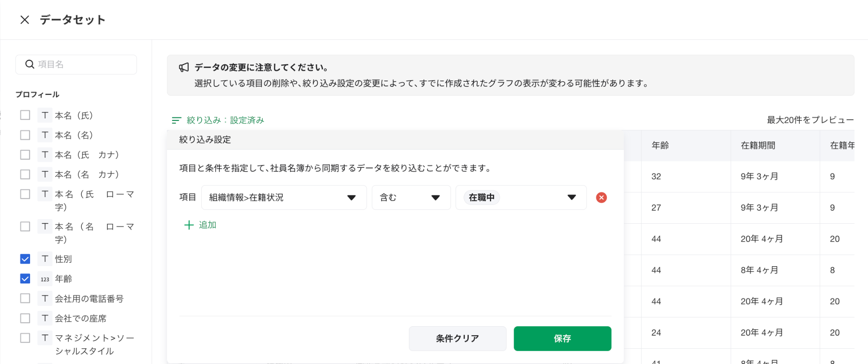The width and height of the screenshot is (868, 364).
Task: Click the 123 number type icon beside 年齢
Action: 45,279
